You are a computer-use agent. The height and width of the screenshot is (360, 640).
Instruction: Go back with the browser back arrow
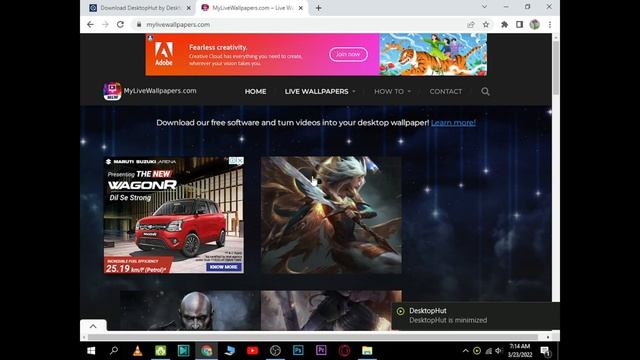click(x=90, y=24)
